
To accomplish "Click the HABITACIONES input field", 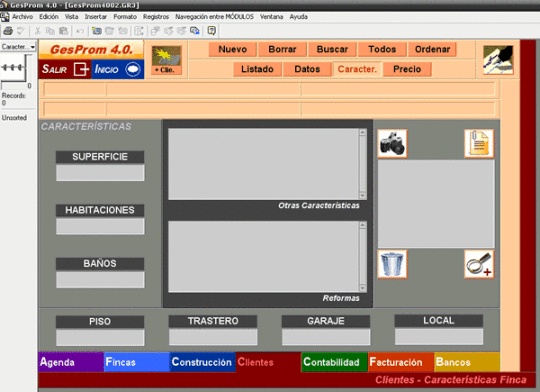I will coord(100,226).
